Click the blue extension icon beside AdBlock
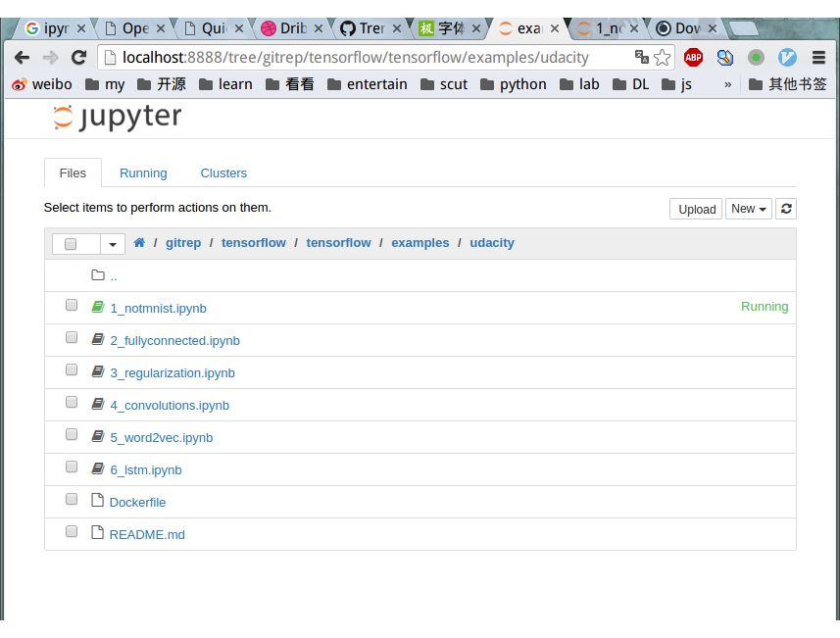The height and width of the screenshot is (638, 840). (724, 57)
